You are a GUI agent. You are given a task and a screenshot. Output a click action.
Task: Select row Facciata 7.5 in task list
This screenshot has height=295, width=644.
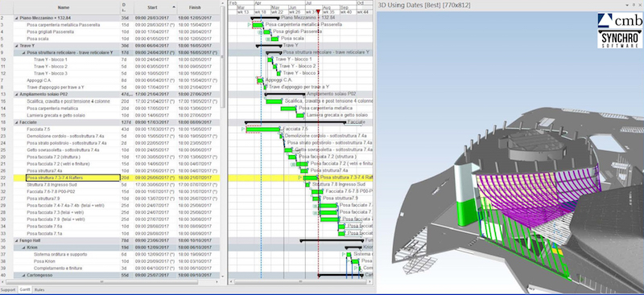(110, 129)
